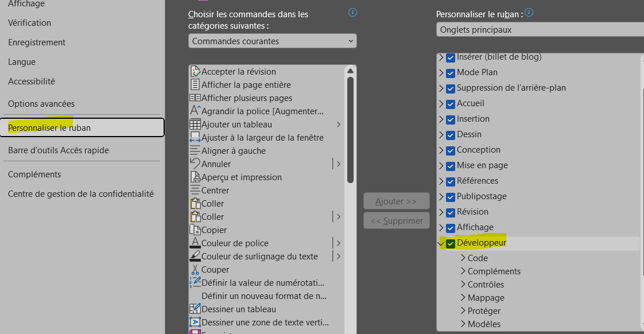
Task: Pick the Agrandir la police icon
Action: [x=195, y=111]
